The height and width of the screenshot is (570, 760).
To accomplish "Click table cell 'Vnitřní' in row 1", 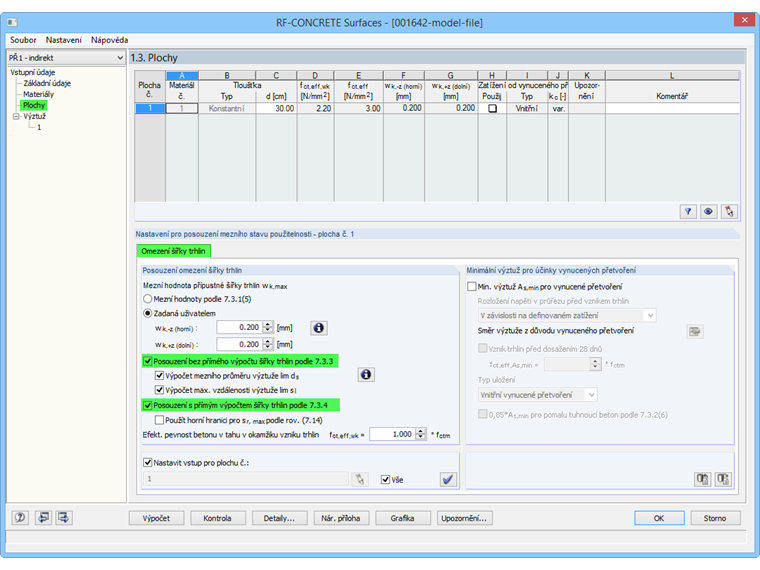I will point(526,109).
